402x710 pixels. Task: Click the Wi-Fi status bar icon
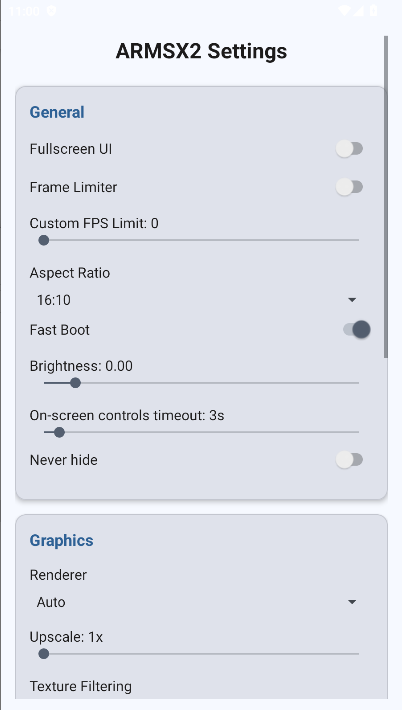click(x=345, y=11)
